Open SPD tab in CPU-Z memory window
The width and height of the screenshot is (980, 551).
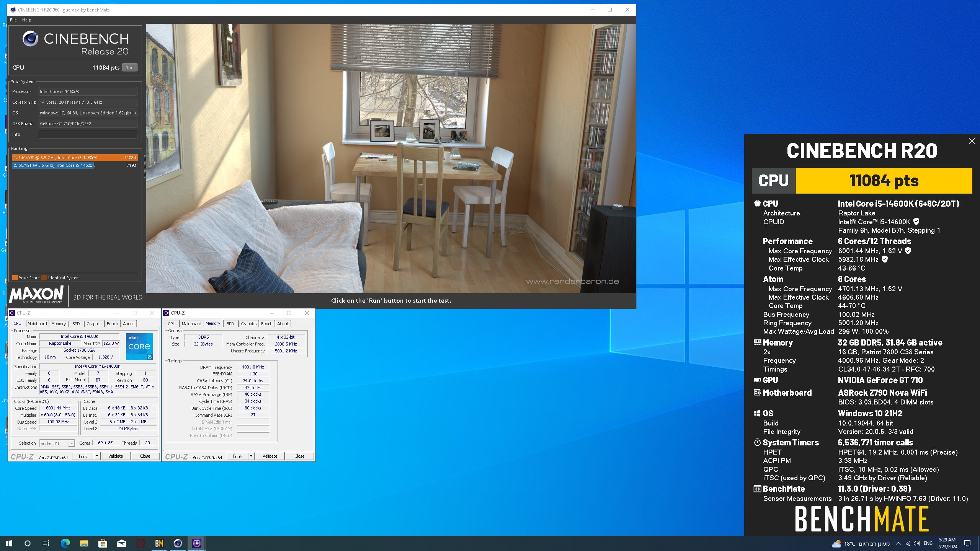point(230,323)
